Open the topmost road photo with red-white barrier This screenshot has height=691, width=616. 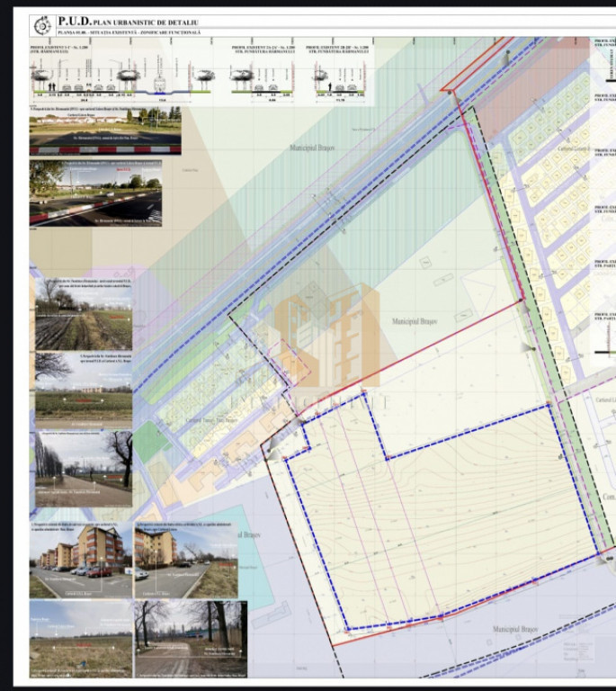(105, 131)
